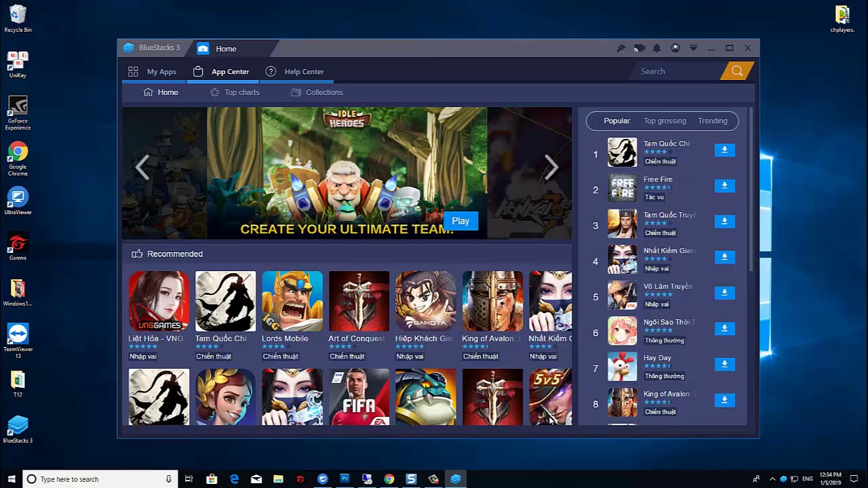Click the theme brush icon in title bar
The height and width of the screenshot is (488, 868).
tap(620, 48)
